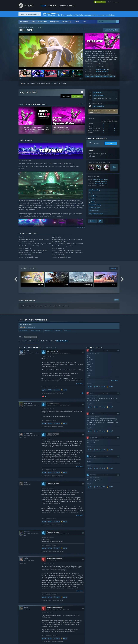
Task: Click the Community Hub button
Action: pos(111,30)
